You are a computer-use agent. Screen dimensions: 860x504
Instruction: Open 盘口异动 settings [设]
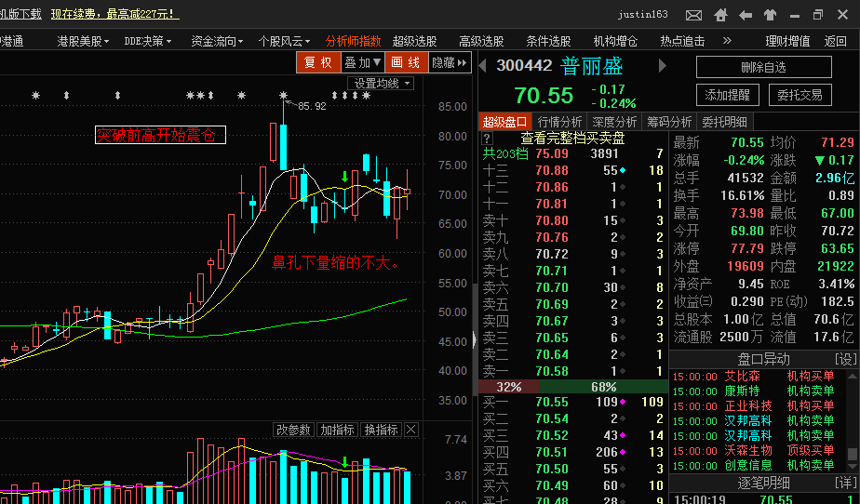(845, 359)
